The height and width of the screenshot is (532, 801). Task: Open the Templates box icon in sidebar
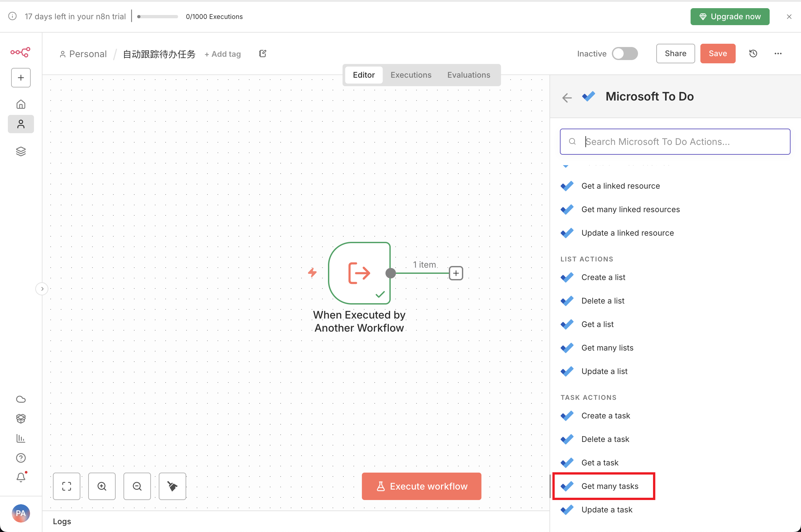(21, 419)
